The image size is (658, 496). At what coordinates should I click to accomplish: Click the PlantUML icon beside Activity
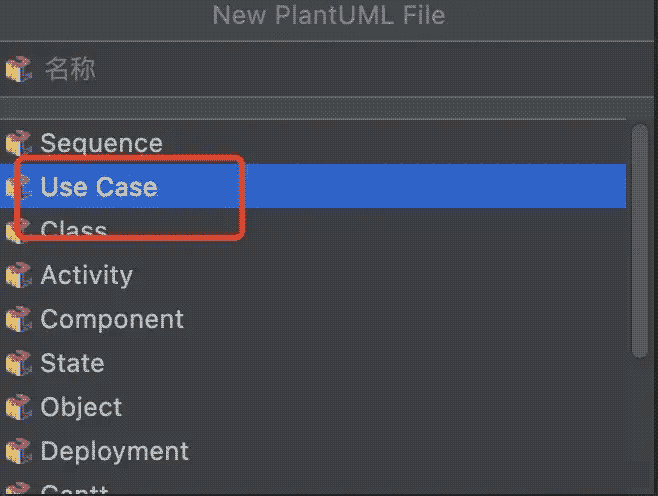pos(19,275)
